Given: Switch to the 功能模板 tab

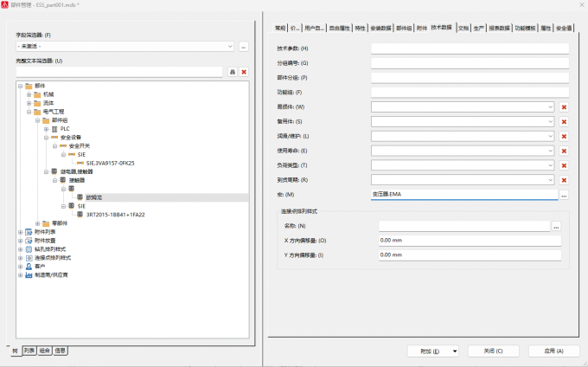Looking at the screenshot, I should point(525,29).
